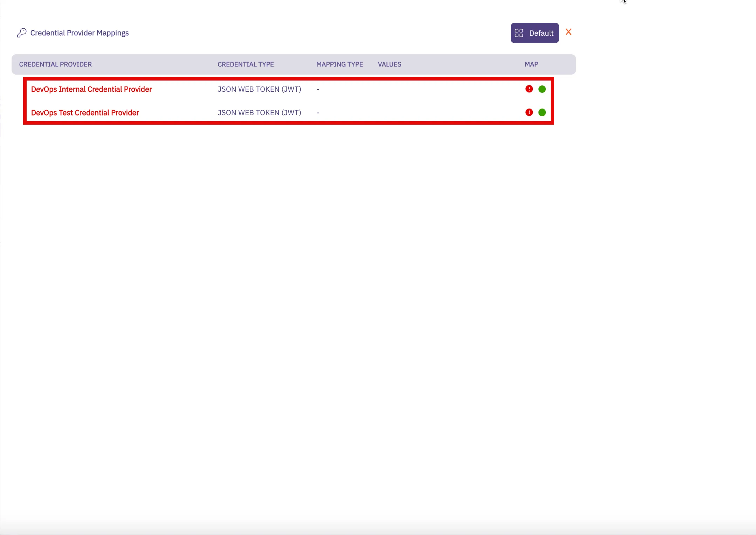
Task: Select JSON WEB TOKEN (JWT) in DevOps Test row
Action: point(260,113)
